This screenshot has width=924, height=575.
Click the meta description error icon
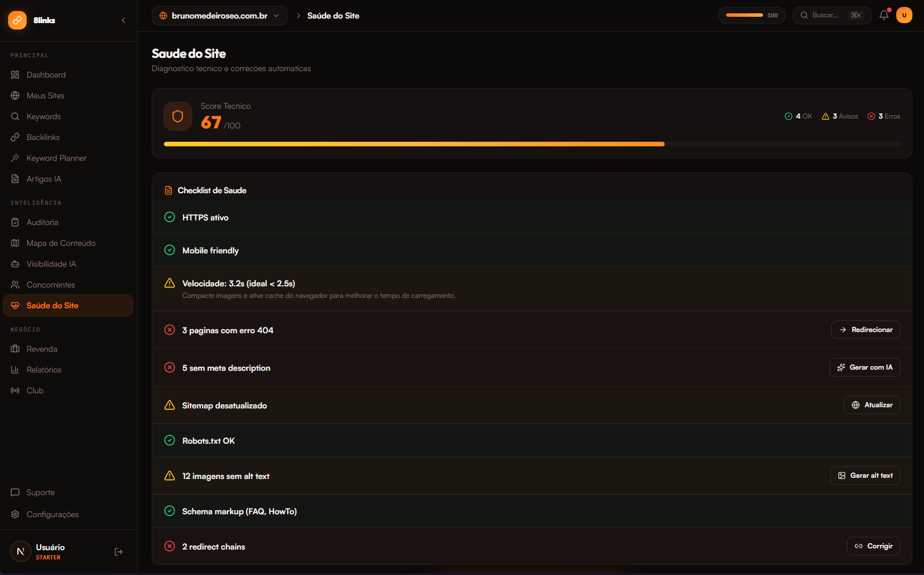pos(170,367)
